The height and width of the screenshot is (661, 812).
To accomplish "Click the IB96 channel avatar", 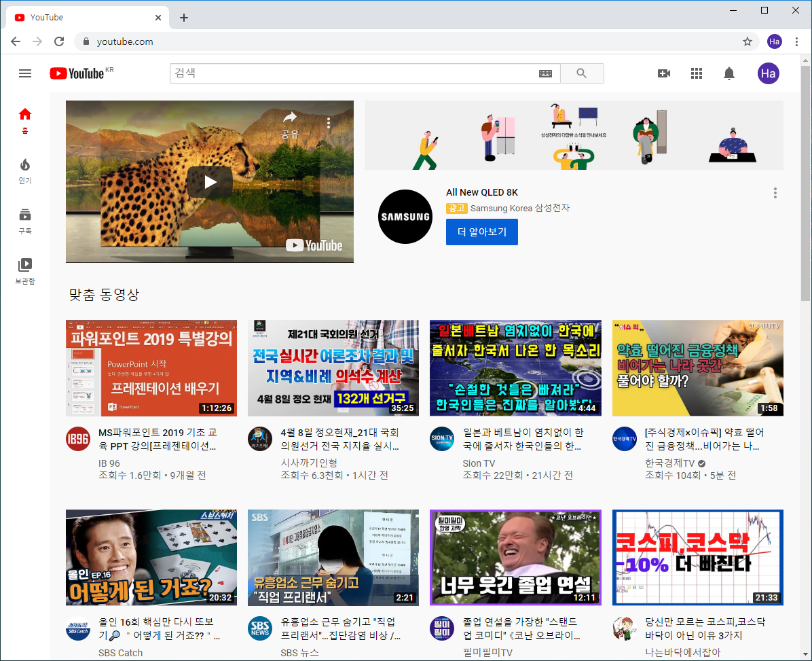I will (78, 440).
